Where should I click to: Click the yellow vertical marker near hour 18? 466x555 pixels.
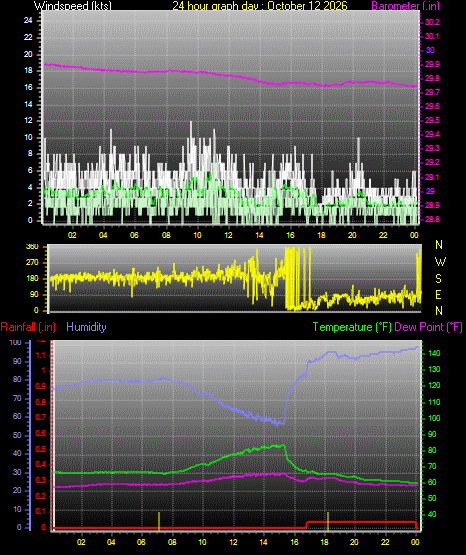(328, 522)
